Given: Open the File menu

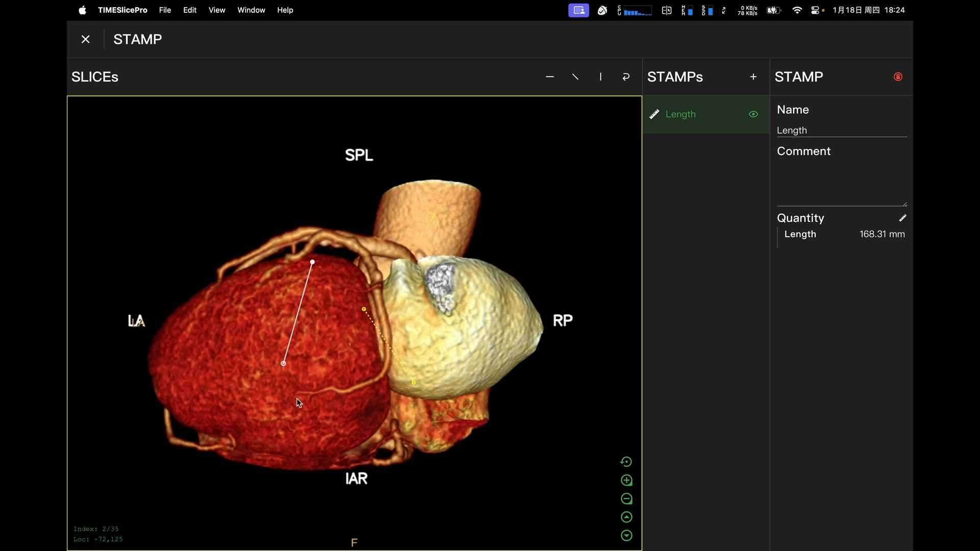Looking at the screenshot, I should (165, 10).
